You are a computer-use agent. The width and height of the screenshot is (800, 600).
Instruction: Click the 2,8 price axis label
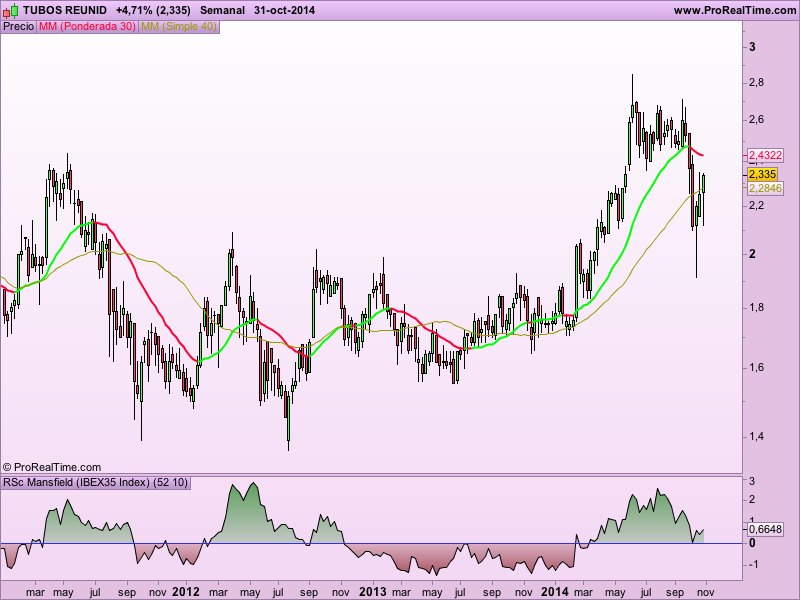pos(756,83)
